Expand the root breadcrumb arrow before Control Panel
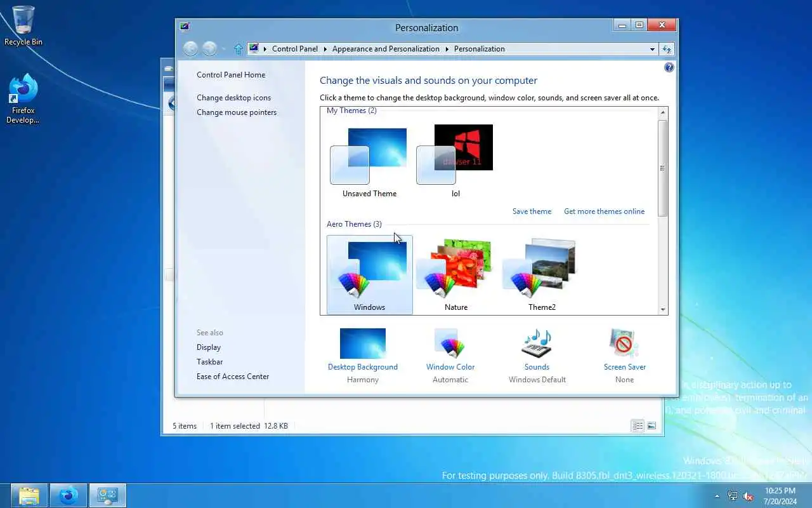Screen dimensions: 812x508 tap(265, 49)
